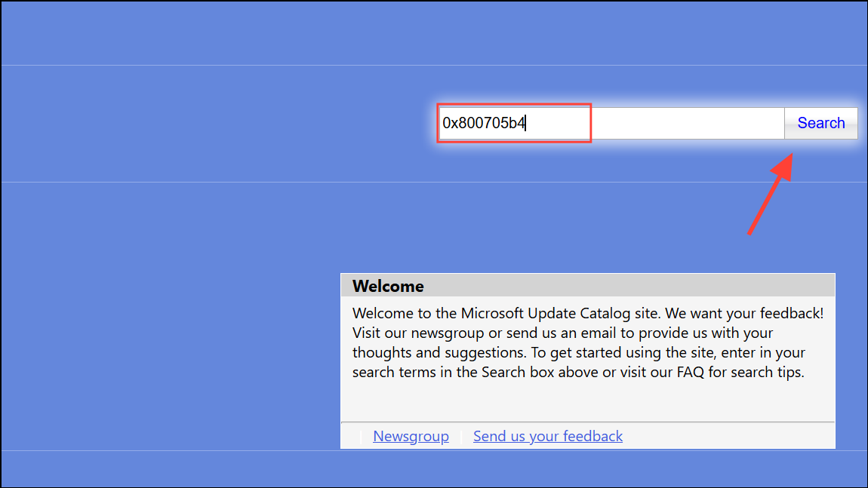Click the Search button
This screenshot has width=868, height=488.
click(x=820, y=123)
